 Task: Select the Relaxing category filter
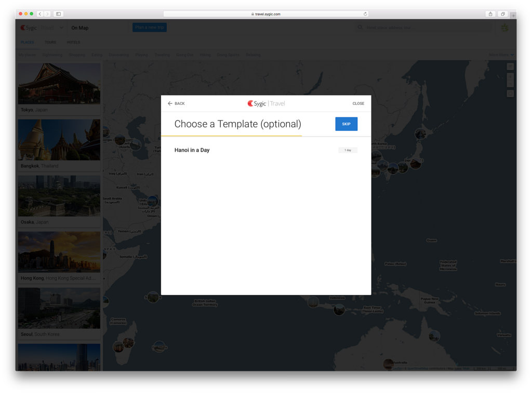point(253,55)
